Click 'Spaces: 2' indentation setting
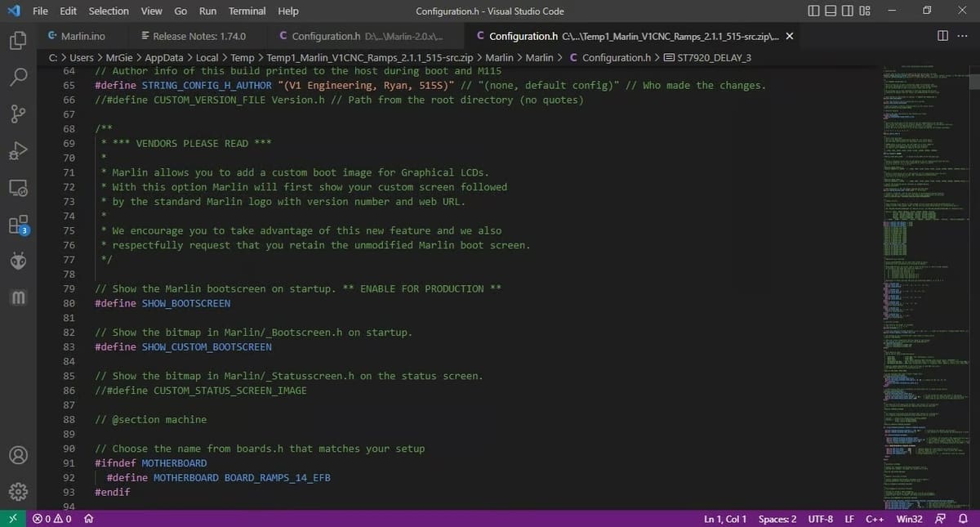 (x=777, y=519)
